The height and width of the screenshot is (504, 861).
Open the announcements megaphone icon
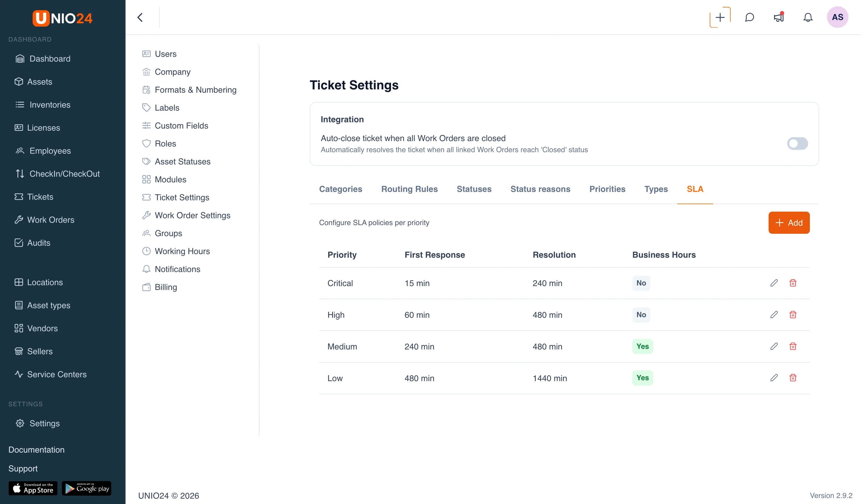point(779,17)
